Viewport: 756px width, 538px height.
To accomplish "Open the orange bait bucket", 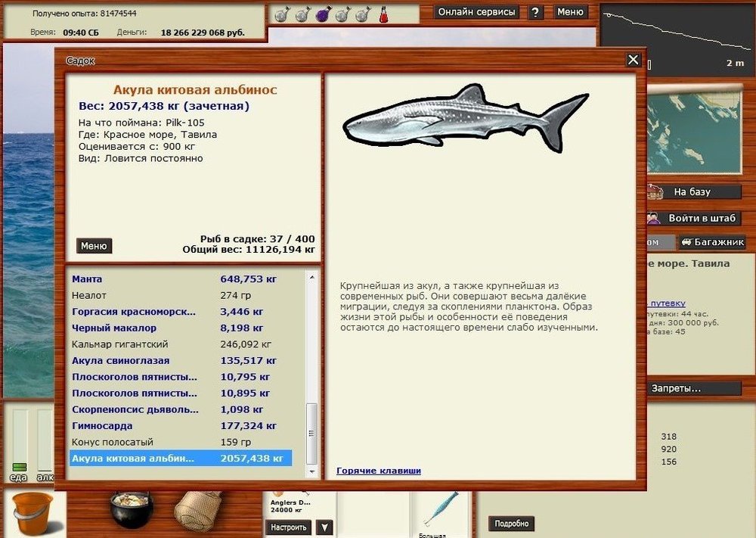I will pyautogui.click(x=33, y=513).
